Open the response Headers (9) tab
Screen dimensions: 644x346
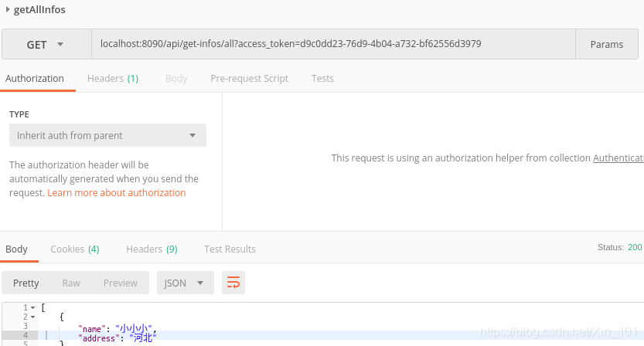click(152, 249)
